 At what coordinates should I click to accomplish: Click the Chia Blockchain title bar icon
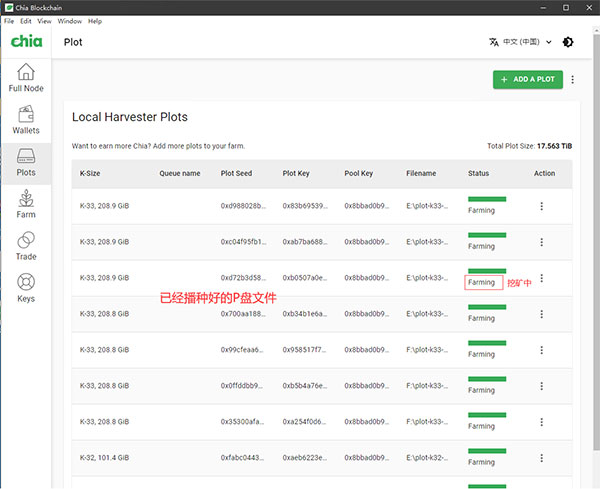(x=9, y=8)
